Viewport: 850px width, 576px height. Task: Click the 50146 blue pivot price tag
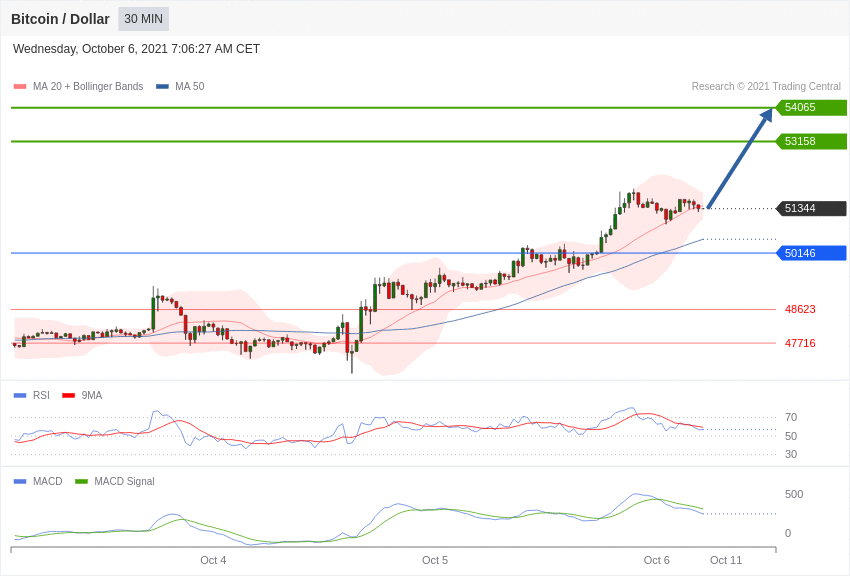pos(811,254)
